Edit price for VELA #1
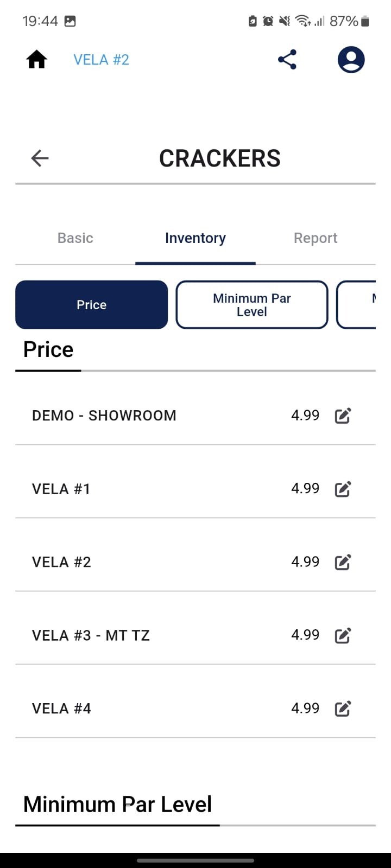Image resolution: width=391 pixels, height=868 pixels. pyautogui.click(x=343, y=489)
